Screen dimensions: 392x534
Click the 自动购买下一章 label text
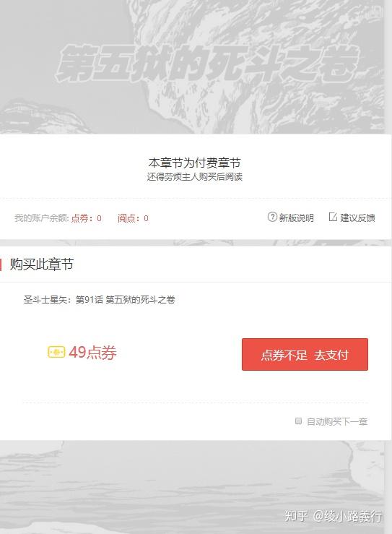point(337,421)
